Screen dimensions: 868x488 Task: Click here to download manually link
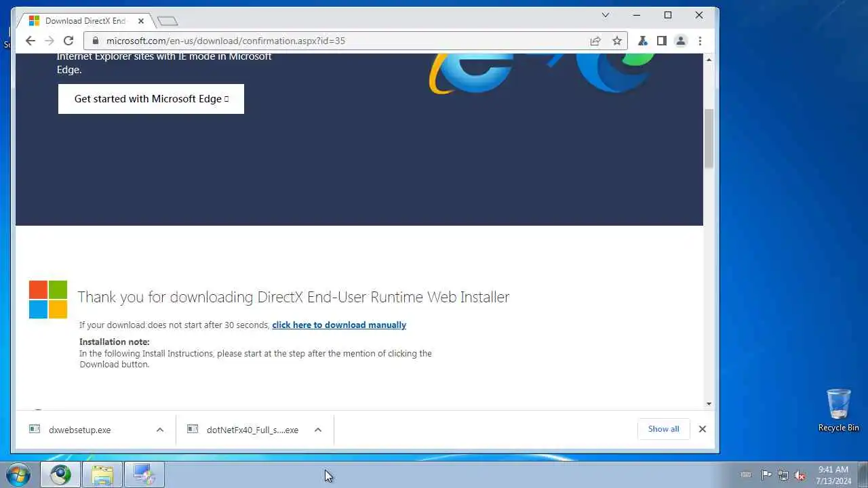click(x=339, y=325)
